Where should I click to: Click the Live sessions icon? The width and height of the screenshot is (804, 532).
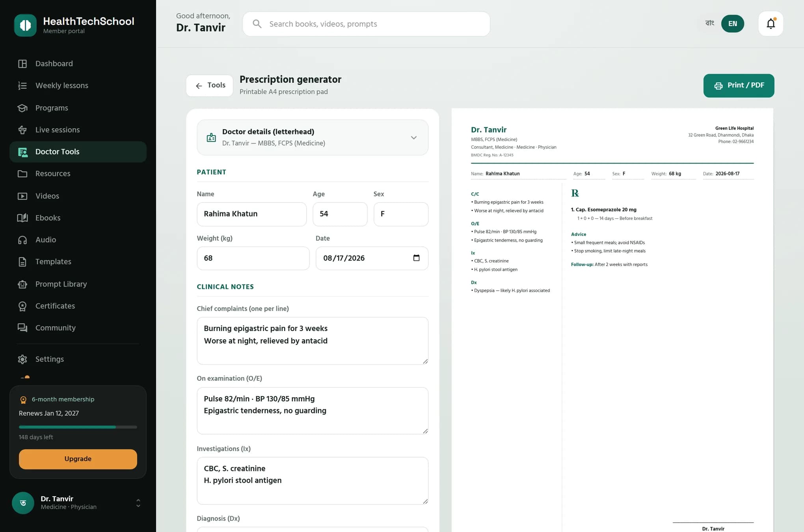click(22, 130)
